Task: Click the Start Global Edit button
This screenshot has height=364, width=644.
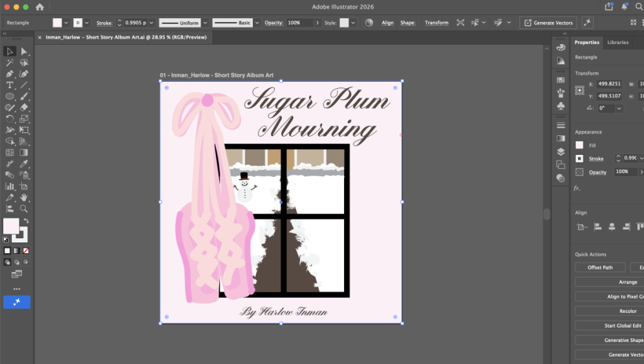Action: pos(609,326)
